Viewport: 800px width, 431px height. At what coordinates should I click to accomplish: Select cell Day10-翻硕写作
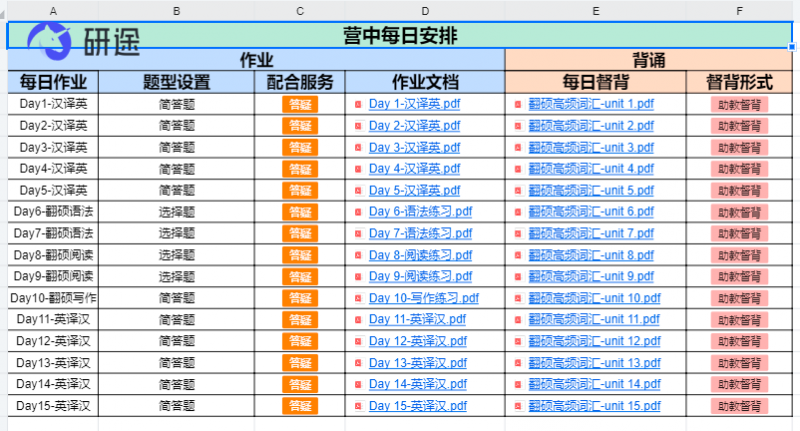(x=53, y=298)
